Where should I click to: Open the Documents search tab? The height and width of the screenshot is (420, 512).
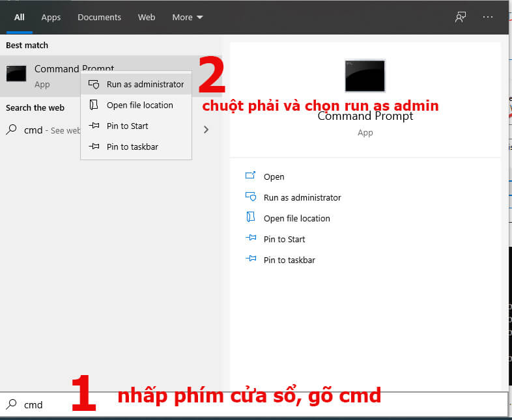(99, 18)
